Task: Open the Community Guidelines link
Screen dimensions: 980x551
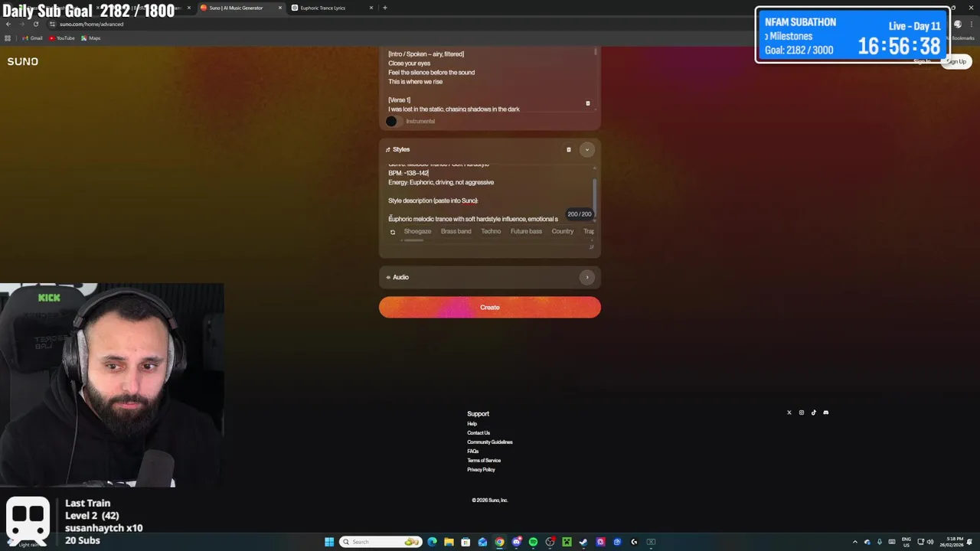Action: pos(490,442)
